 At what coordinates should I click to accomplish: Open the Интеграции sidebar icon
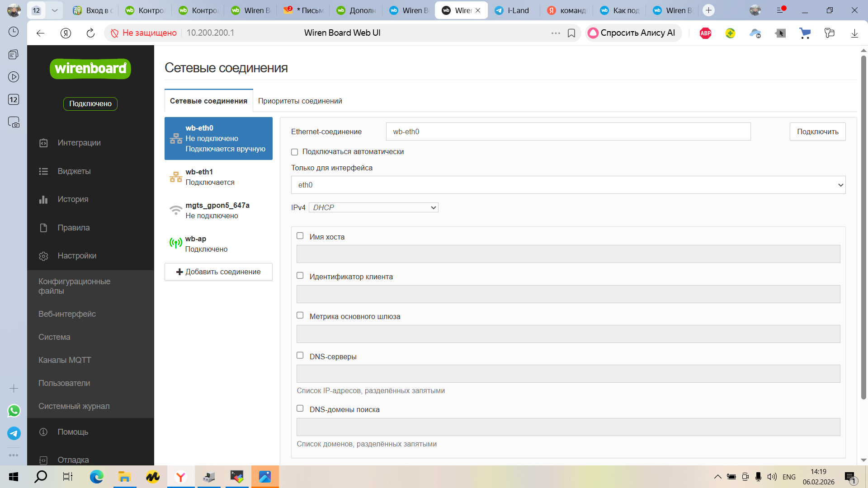(43, 143)
